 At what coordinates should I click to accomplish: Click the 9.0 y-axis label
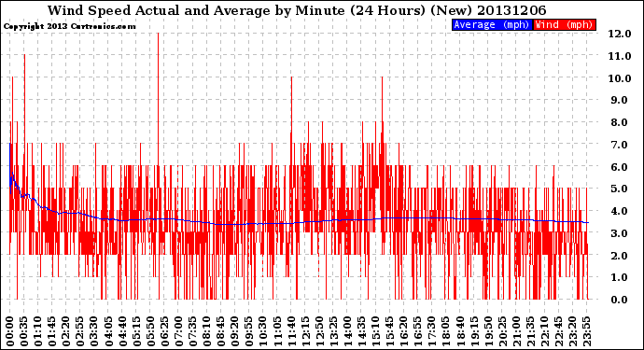[620, 100]
